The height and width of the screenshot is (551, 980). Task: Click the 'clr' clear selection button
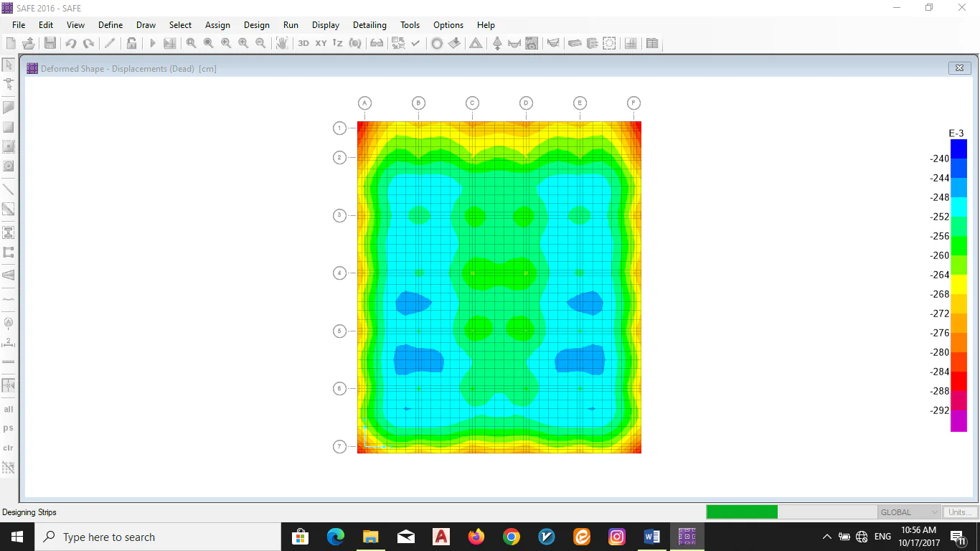(9, 448)
